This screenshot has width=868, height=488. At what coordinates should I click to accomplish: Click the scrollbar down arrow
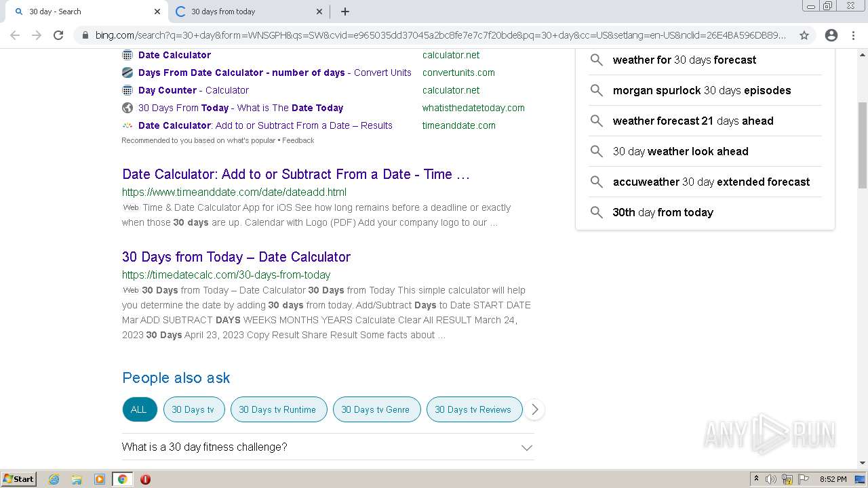(x=862, y=464)
